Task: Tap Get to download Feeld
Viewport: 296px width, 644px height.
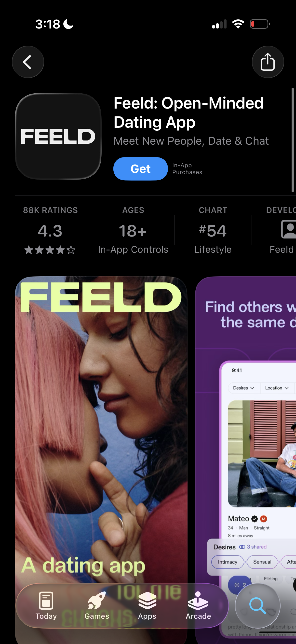Action: coord(141,169)
